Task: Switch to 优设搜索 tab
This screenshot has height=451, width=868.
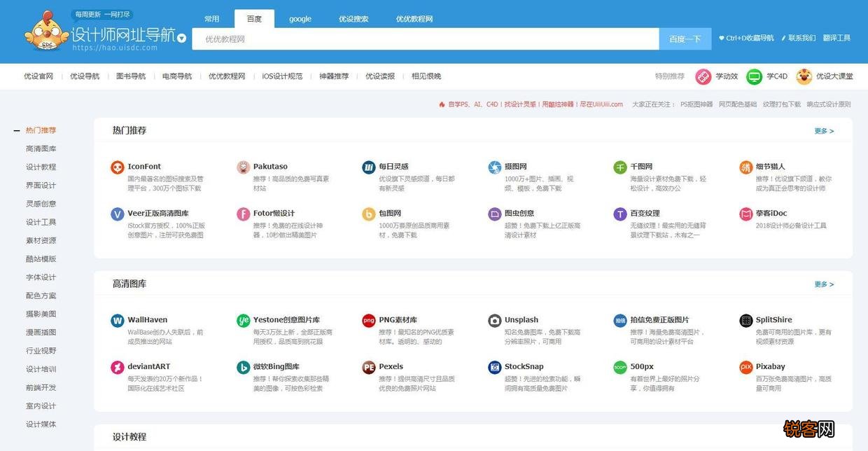Action: pyautogui.click(x=353, y=19)
